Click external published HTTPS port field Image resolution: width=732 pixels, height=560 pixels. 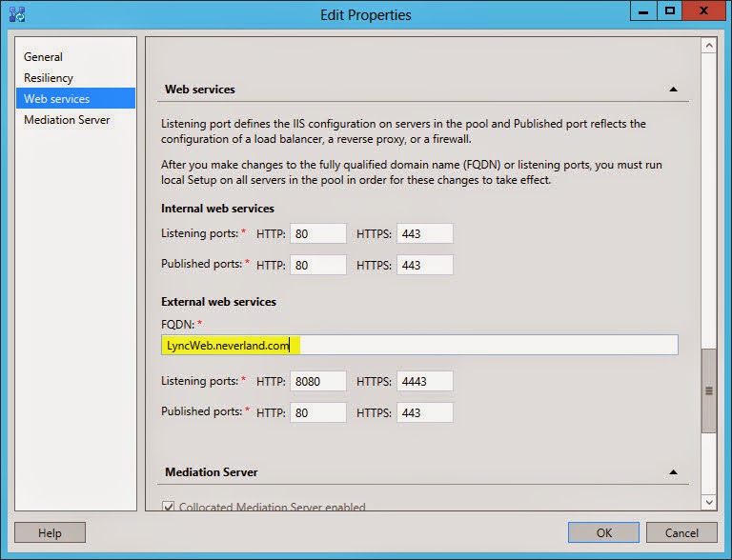pyautogui.click(x=424, y=412)
